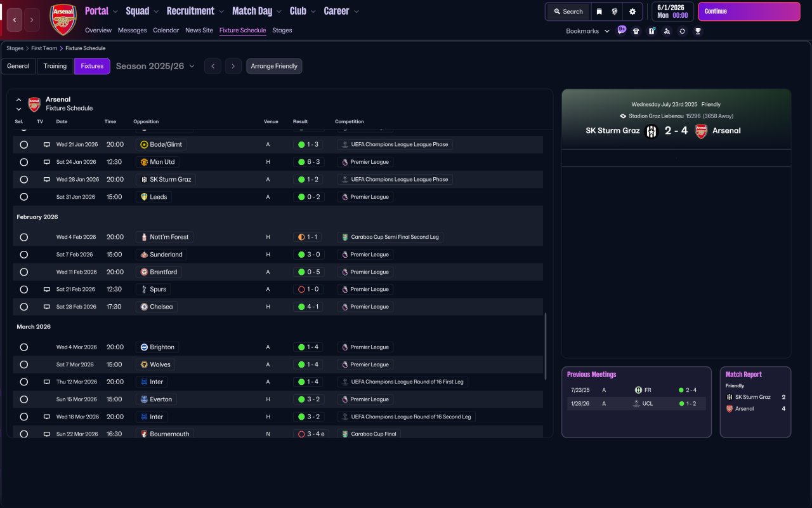Click the Arrange Friendly button
The height and width of the screenshot is (508, 812).
(x=274, y=66)
